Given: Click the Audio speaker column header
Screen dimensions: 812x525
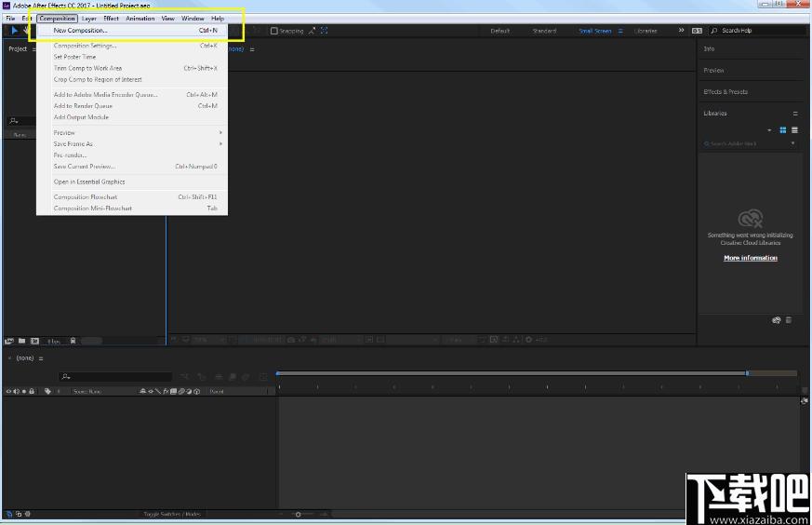Looking at the screenshot, I should pos(16,391).
